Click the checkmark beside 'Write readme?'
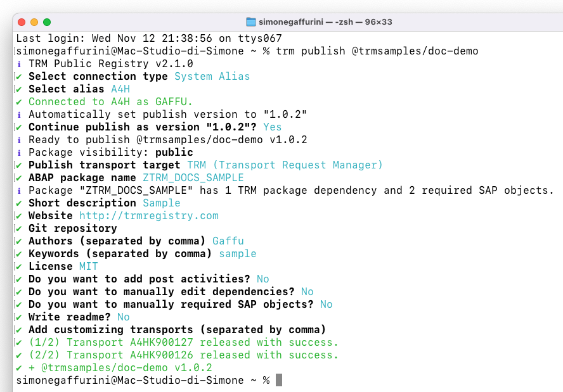This screenshot has width=563, height=392. 19,317
